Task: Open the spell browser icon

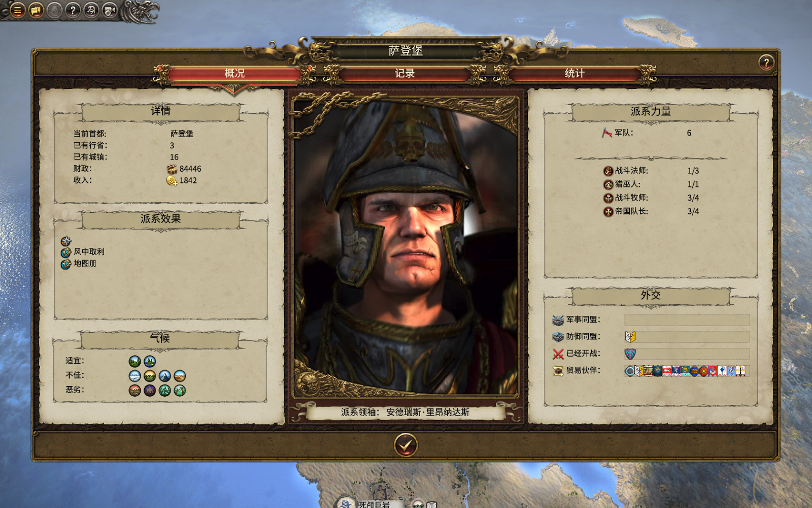Action: point(91,10)
